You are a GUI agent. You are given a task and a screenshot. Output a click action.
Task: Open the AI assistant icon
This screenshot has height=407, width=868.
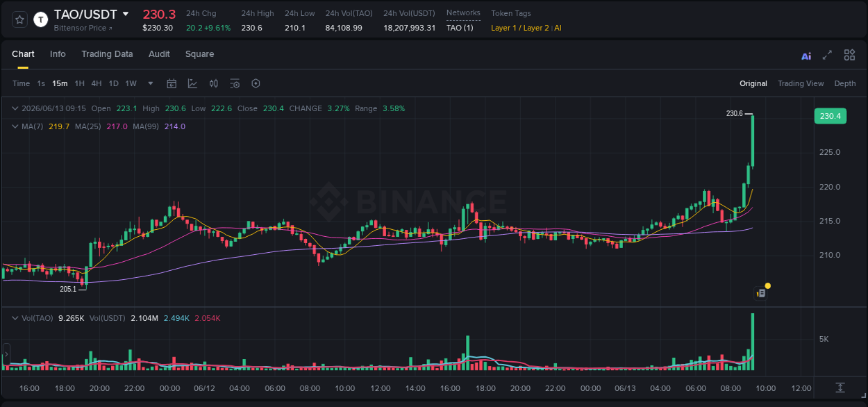[x=806, y=56]
